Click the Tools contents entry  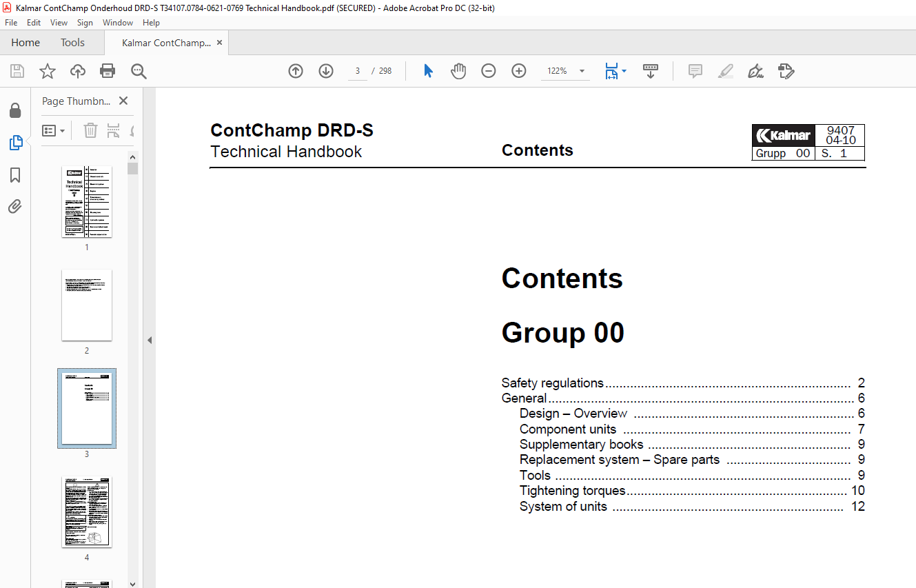[x=692, y=476]
